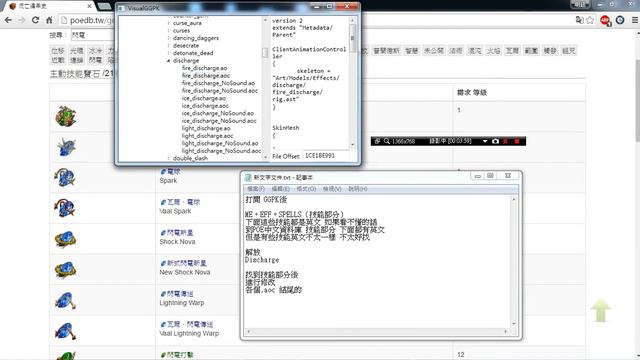Expand the desecrate folder

(x=168, y=45)
